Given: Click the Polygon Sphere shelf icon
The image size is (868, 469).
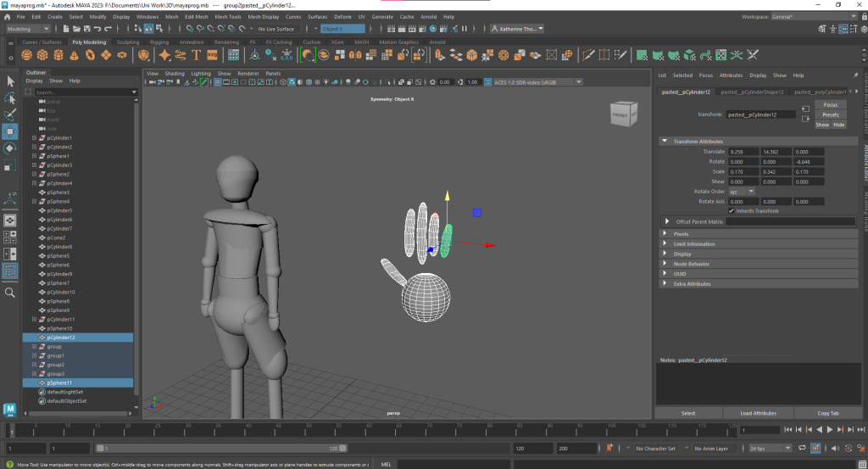Looking at the screenshot, I should [27, 55].
